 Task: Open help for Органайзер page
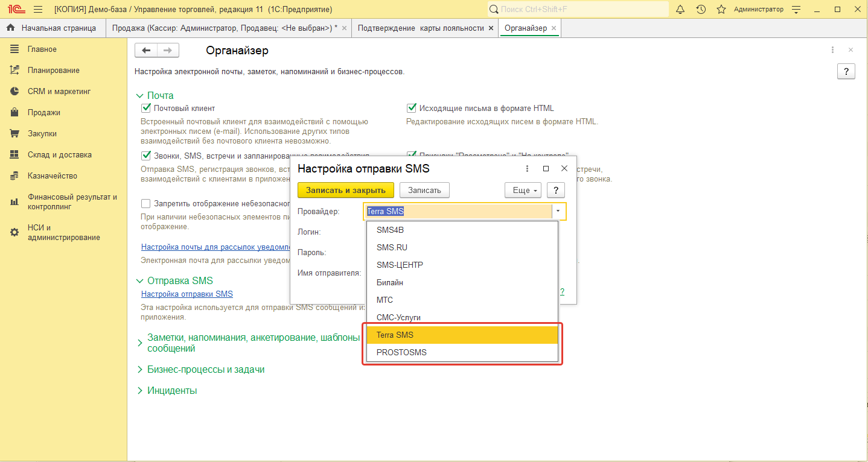[846, 71]
